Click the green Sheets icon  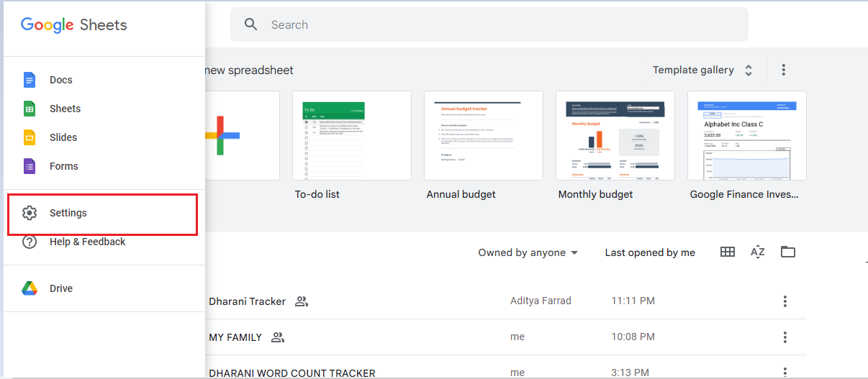click(30, 109)
